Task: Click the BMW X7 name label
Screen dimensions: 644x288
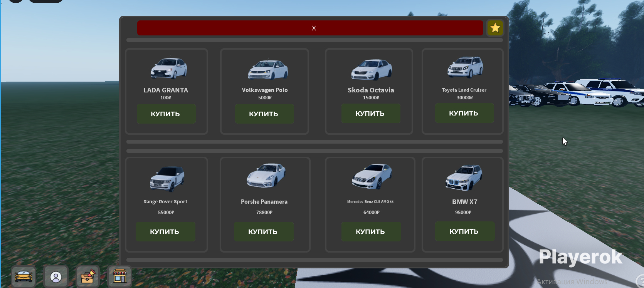Action: coord(465,202)
